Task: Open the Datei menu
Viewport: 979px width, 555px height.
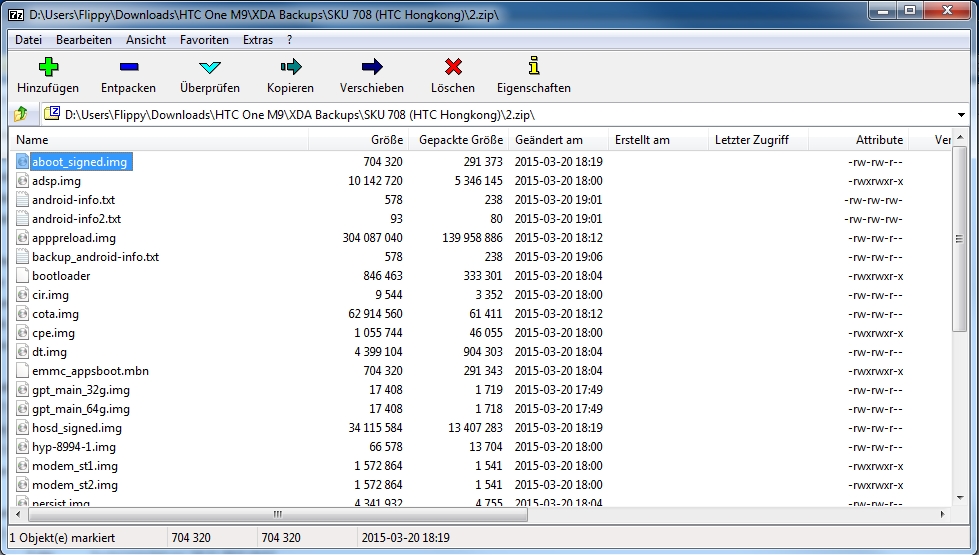Action: click(29, 40)
